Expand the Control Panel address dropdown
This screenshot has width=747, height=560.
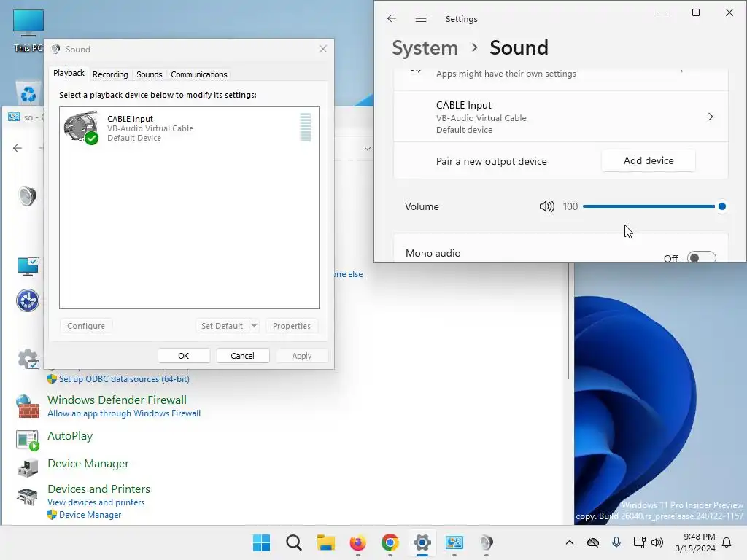(368, 149)
